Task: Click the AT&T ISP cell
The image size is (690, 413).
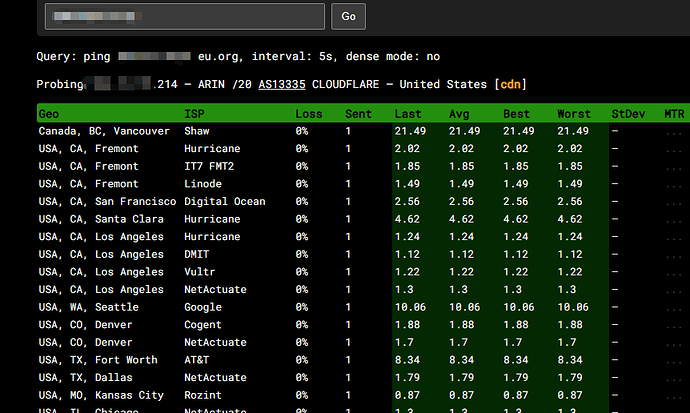Action: click(197, 360)
